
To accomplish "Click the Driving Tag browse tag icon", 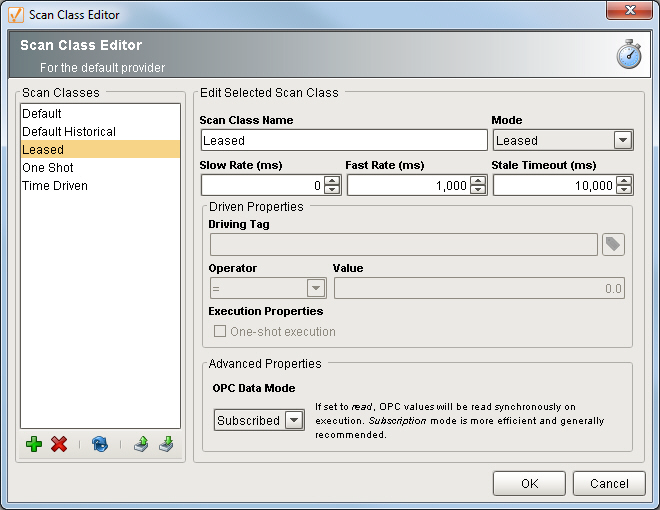I will pyautogui.click(x=613, y=245).
